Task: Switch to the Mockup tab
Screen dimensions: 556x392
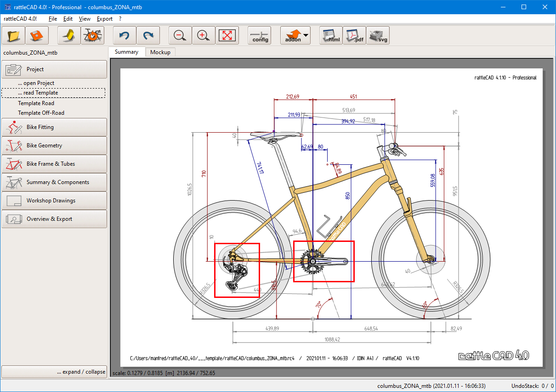Action: click(160, 52)
